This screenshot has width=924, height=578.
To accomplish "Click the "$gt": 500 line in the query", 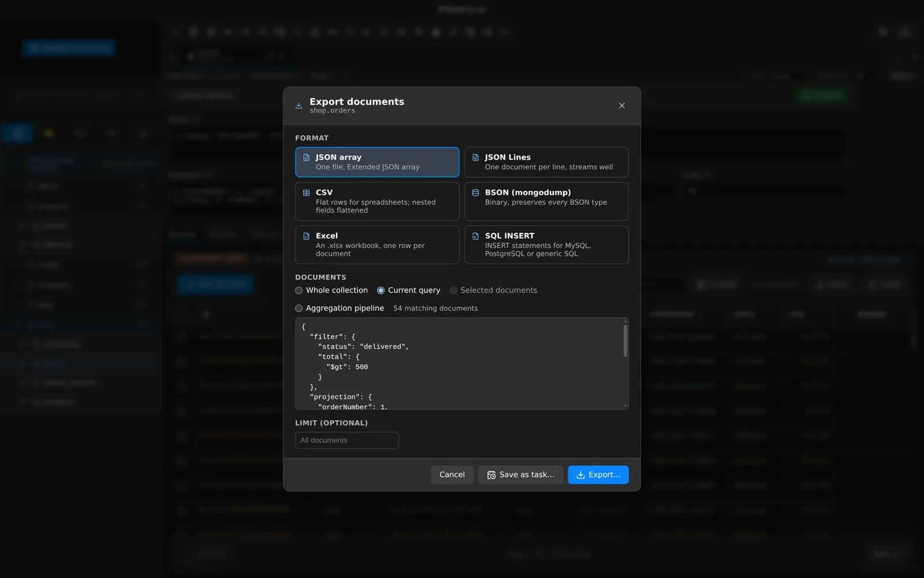I will click(x=347, y=367).
